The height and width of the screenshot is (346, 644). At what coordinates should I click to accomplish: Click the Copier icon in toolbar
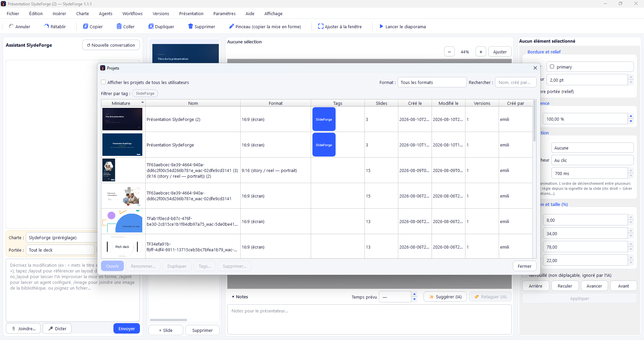pyautogui.click(x=86, y=26)
